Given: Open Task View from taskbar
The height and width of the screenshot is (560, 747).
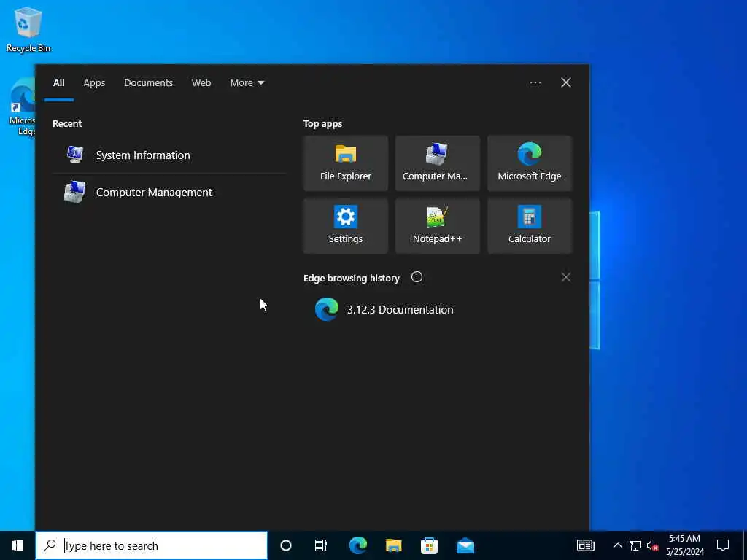Looking at the screenshot, I should click(321, 545).
